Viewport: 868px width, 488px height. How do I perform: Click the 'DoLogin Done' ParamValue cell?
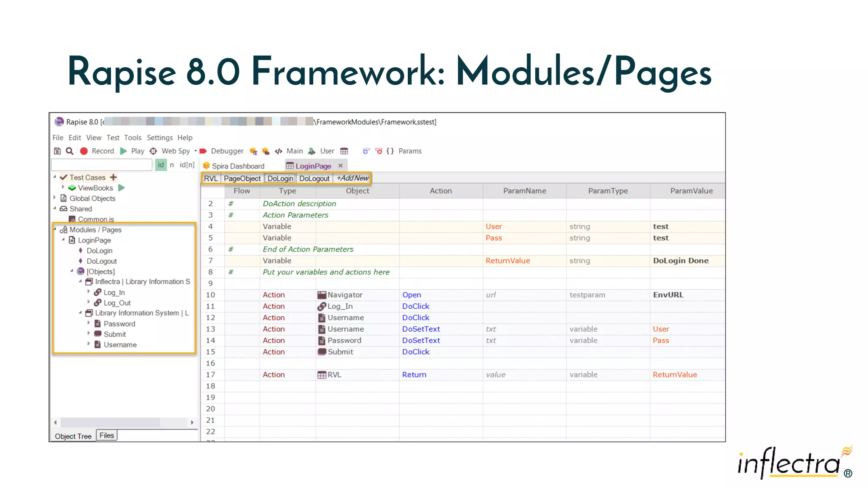[x=687, y=261]
